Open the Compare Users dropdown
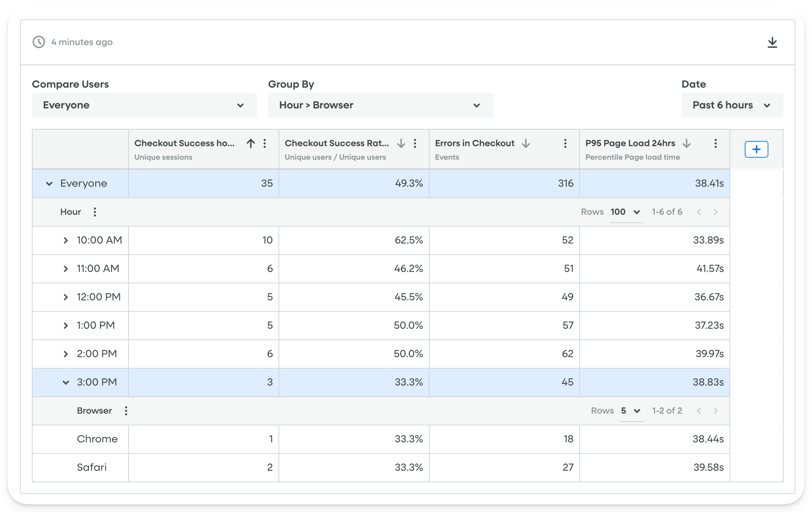812x512 pixels. 144,105
